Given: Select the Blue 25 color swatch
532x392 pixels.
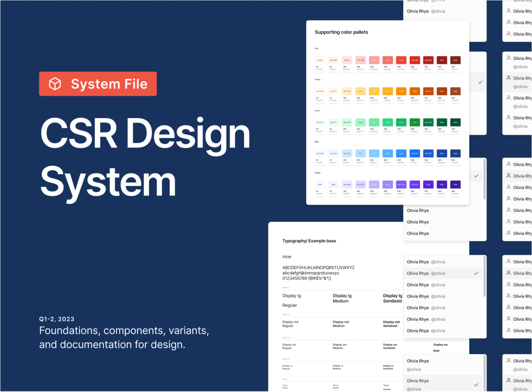Looking at the screenshot, I should point(320,154).
